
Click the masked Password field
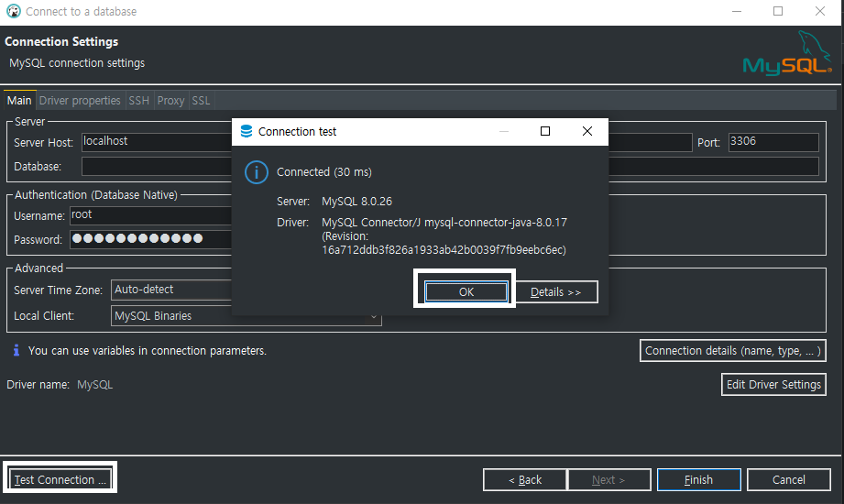[151, 239]
